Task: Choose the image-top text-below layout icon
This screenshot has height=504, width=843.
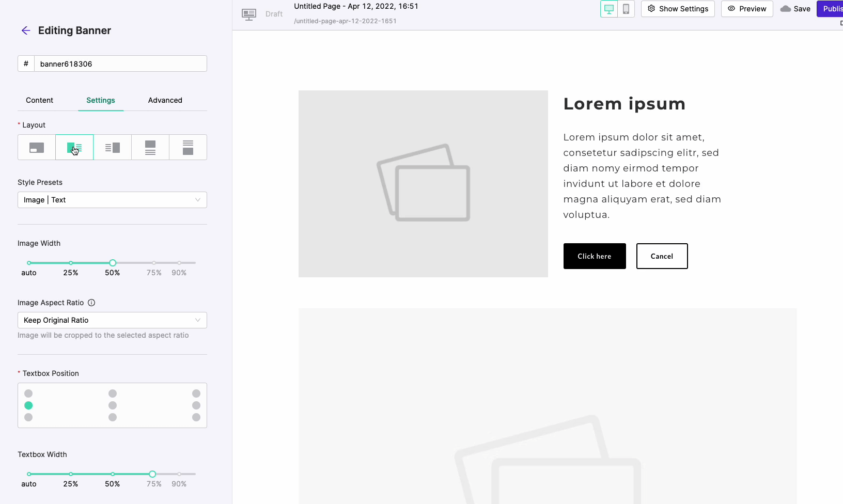Action: [150, 148]
